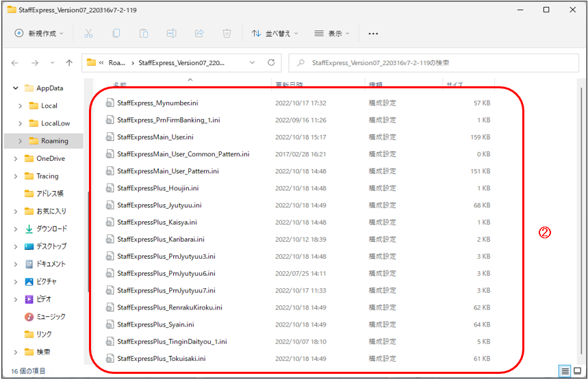This screenshot has height=380, width=588.
Task: Switch to details view icon in status bar
Action: coord(565,371)
